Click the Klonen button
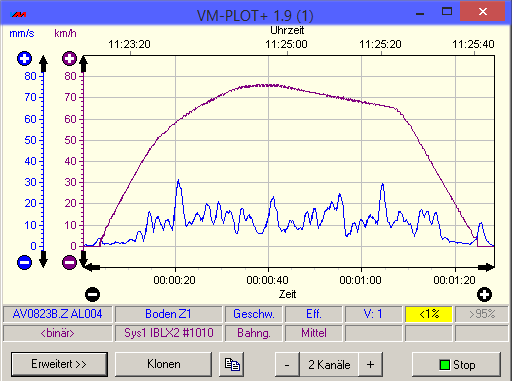Screen dimensions: 512x381 (x=164, y=364)
